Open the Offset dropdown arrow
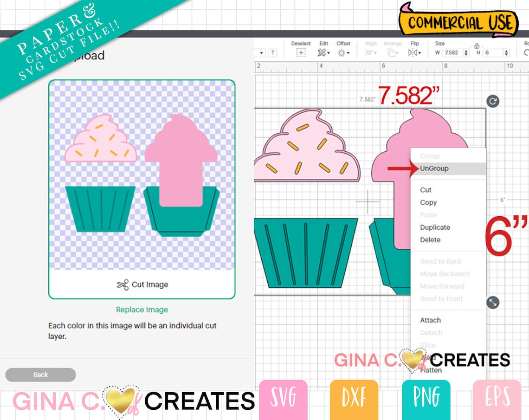The width and height of the screenshot is (529, 420). [348, 52]
